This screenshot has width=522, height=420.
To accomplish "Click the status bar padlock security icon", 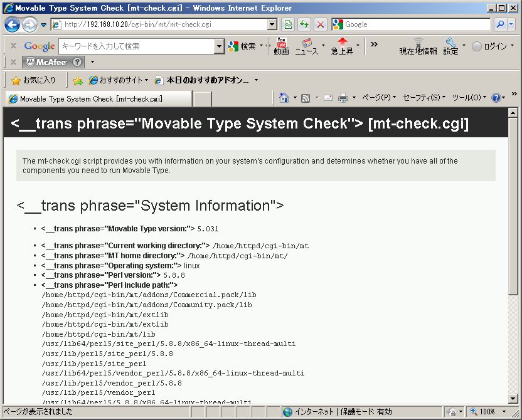I will click(x=452, y=412).
